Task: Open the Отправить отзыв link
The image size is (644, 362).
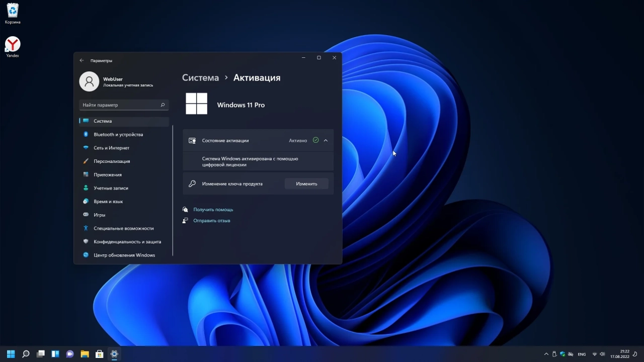Action: [x=211, y=221]
